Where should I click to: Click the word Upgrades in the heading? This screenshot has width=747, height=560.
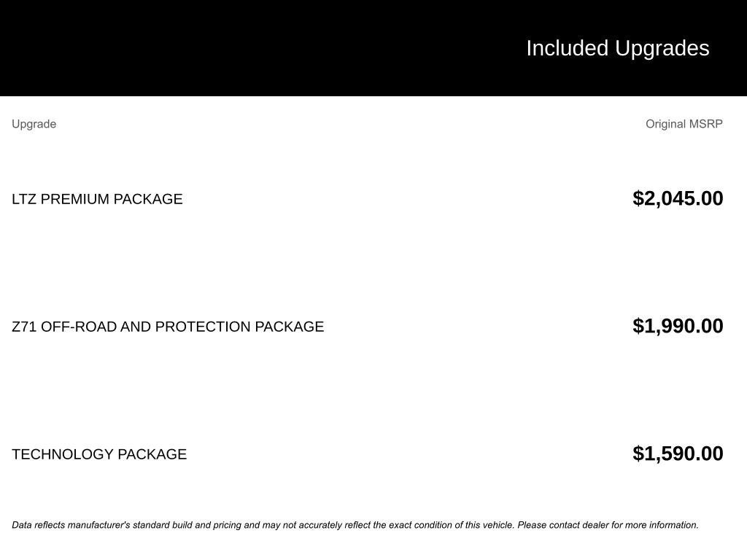tap(662, 48)
